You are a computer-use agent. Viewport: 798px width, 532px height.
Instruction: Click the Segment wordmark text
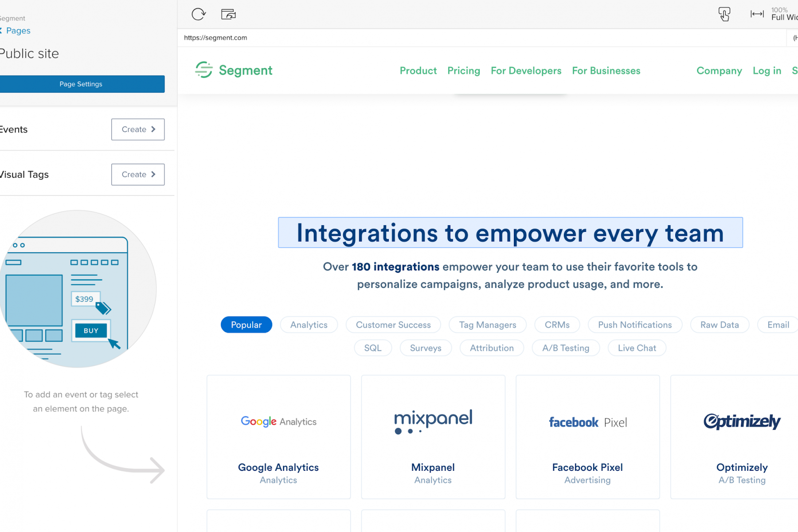(246, 70)
